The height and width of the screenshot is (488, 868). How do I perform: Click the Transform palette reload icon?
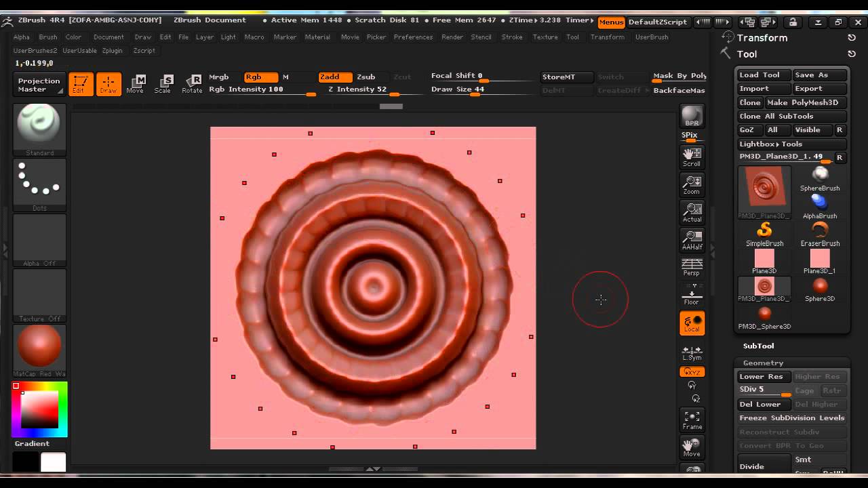tap(852, 38)
